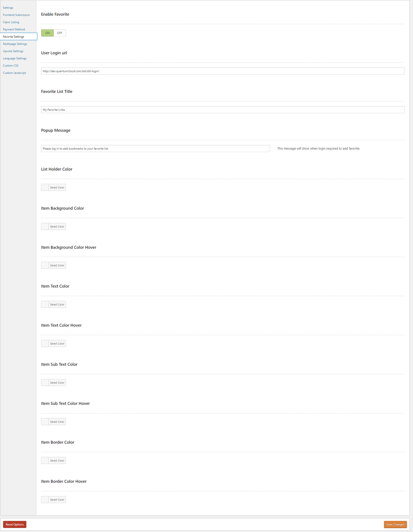The height and width of the screenshot is (532, 413).
Task: Choose the Item Text Color Hover swatch
Action: (x=53, y=344)
